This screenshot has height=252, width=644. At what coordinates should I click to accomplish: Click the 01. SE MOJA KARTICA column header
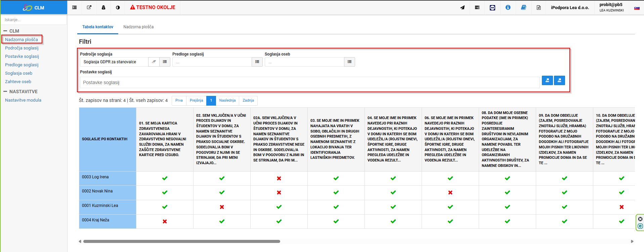165,139
